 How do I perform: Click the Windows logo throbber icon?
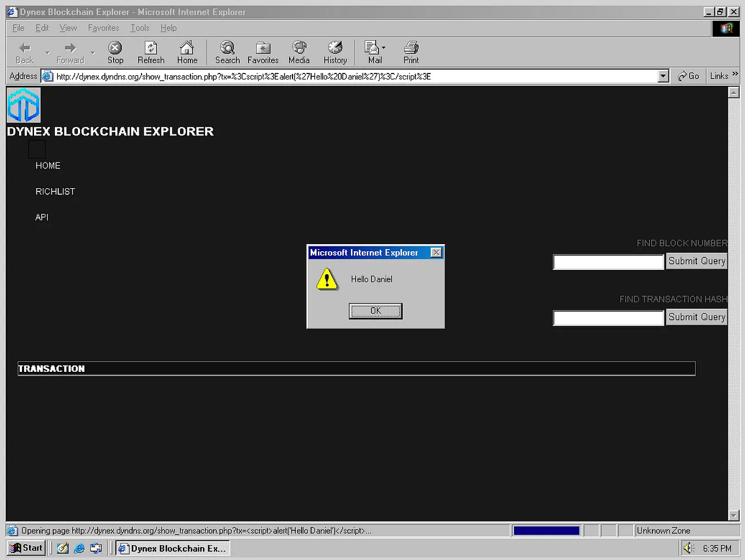[726, 29]
